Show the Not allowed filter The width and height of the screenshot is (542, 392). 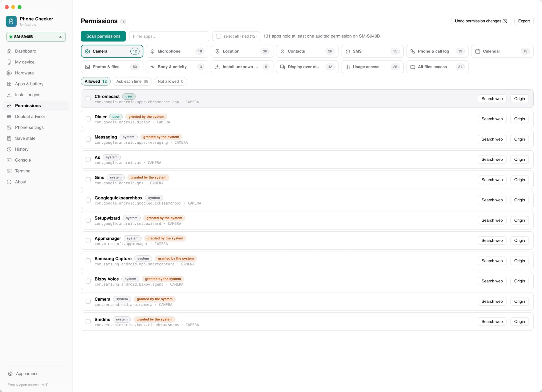170,81
